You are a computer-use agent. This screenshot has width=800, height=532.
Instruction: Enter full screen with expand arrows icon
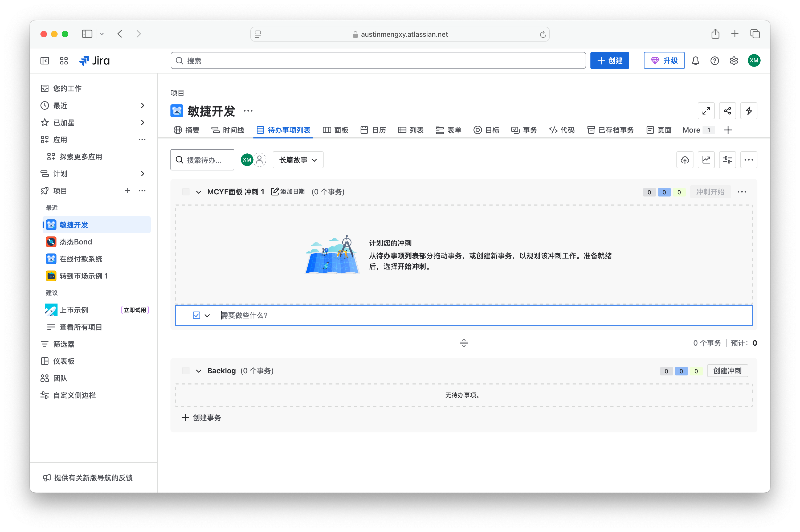[x=706, y=111]
